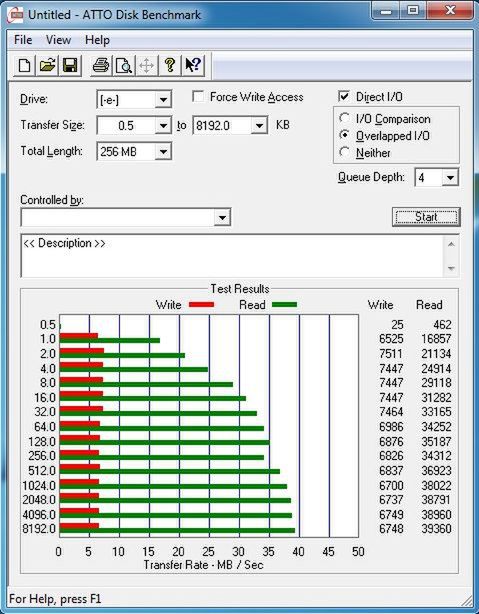Click the status bar help text
Viewport: 479px width, 614px height.
(x=55, y=599)
